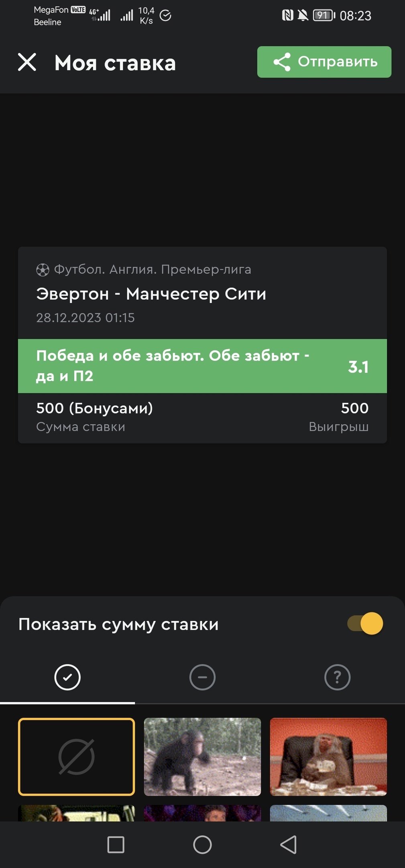Switch to the minus (lost) tab
The image size is (405, 868).
click(202, 677)
